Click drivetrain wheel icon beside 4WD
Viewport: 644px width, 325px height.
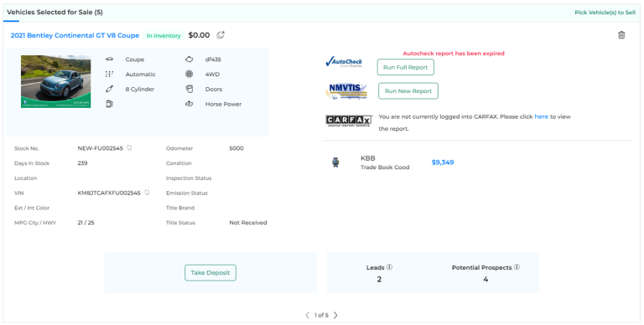coord(189,75)
